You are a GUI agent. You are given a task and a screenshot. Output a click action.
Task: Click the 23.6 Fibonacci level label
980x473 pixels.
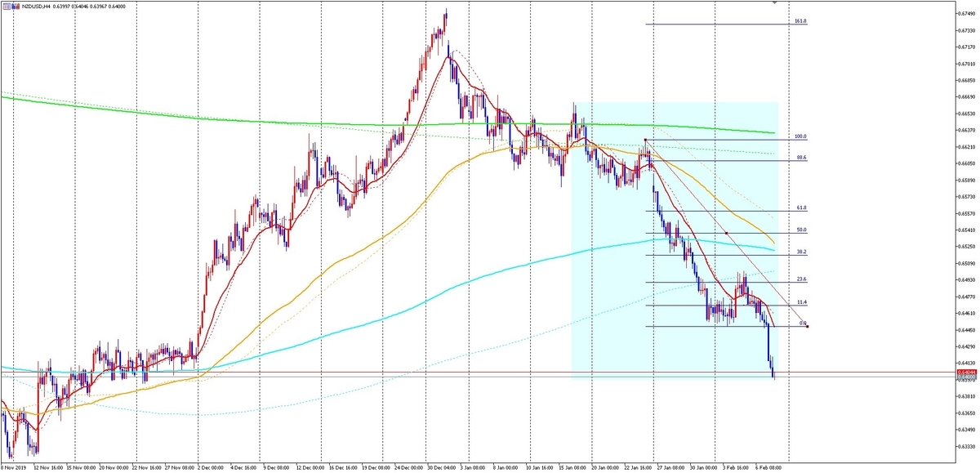(x=801, y=279)
